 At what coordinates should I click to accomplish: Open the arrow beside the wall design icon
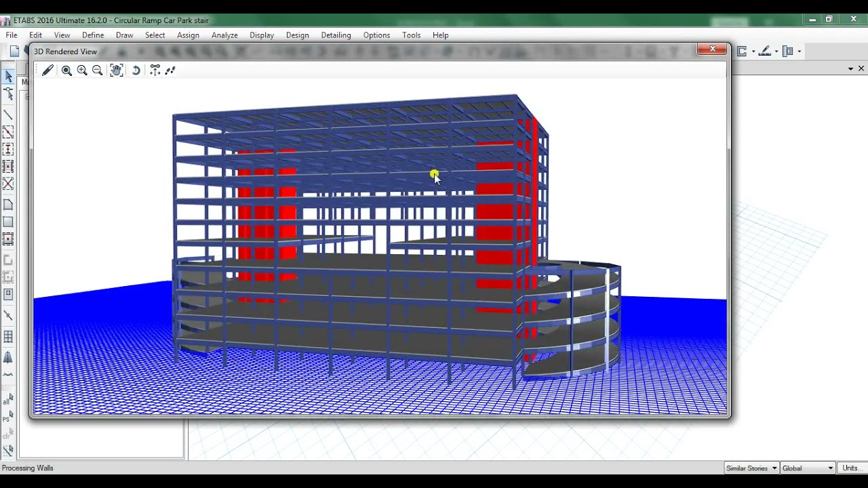pyautogui.click(x=800, y=52)
